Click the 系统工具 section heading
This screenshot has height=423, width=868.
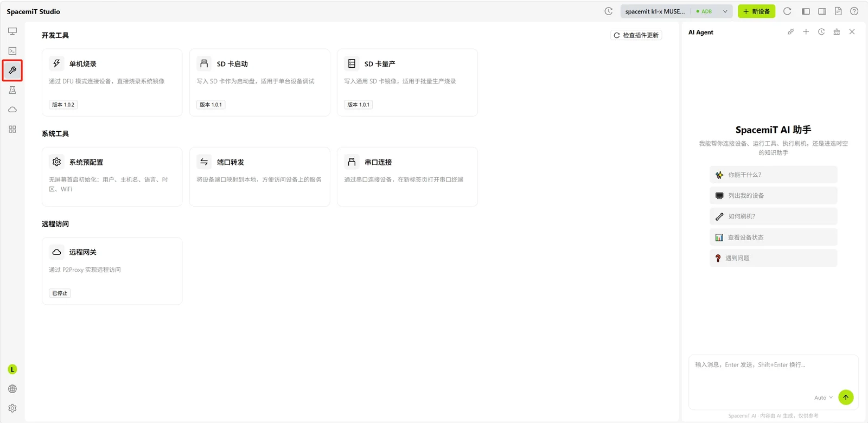55,133
